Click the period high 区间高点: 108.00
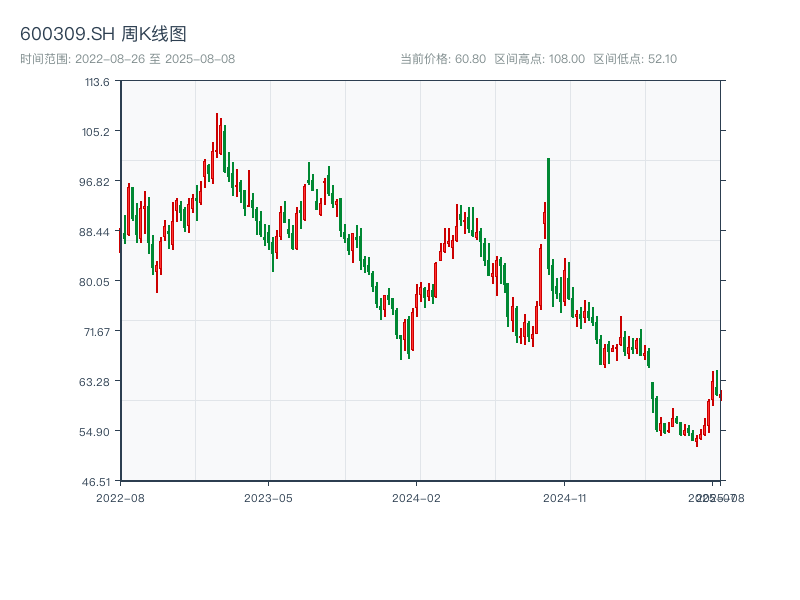 [x=540, y=59]
